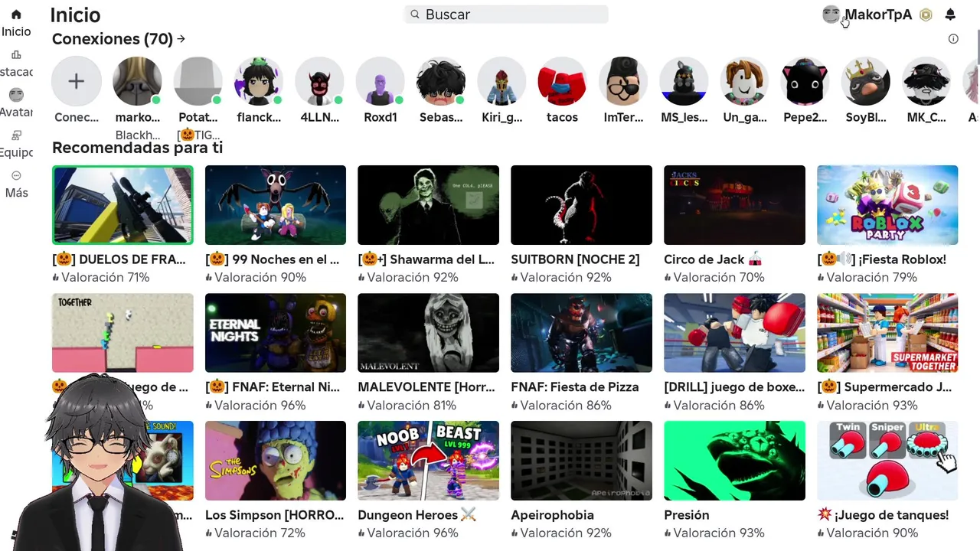Open the notifications bell
Image resolution: width=980 pixels, height=551 pixels.
(950, 15)
